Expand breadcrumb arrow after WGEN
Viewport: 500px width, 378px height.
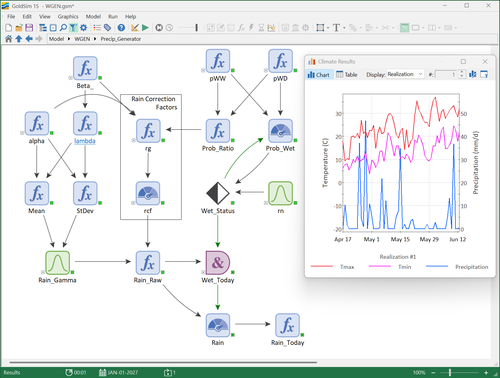pos(95,39)
